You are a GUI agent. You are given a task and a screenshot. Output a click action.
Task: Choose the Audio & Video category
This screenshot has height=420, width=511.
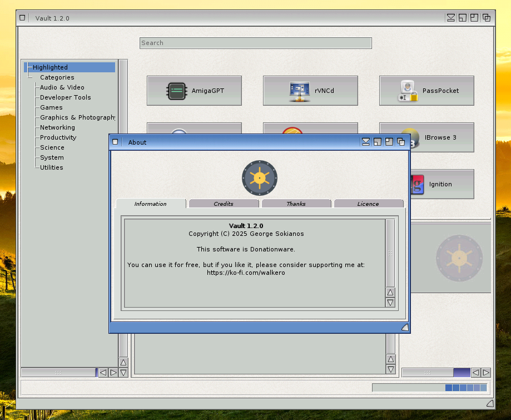click(62, 87)
